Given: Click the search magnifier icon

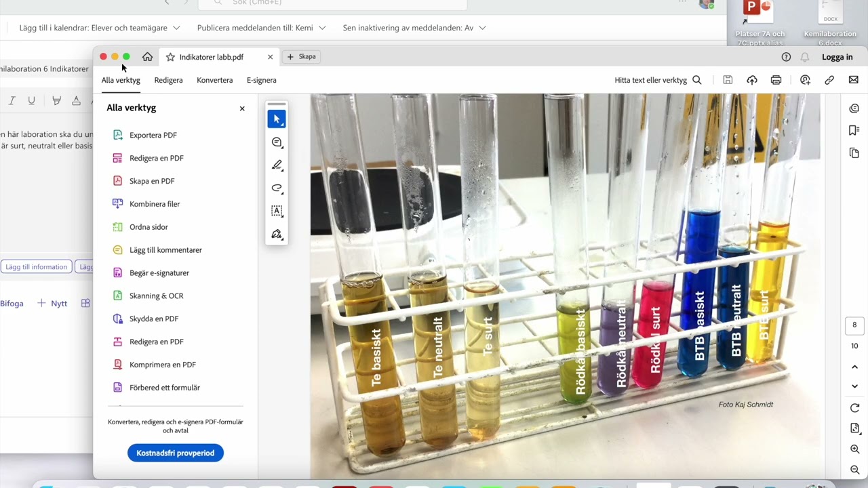Looking at the screenshot, I should [x=697, y=80].
